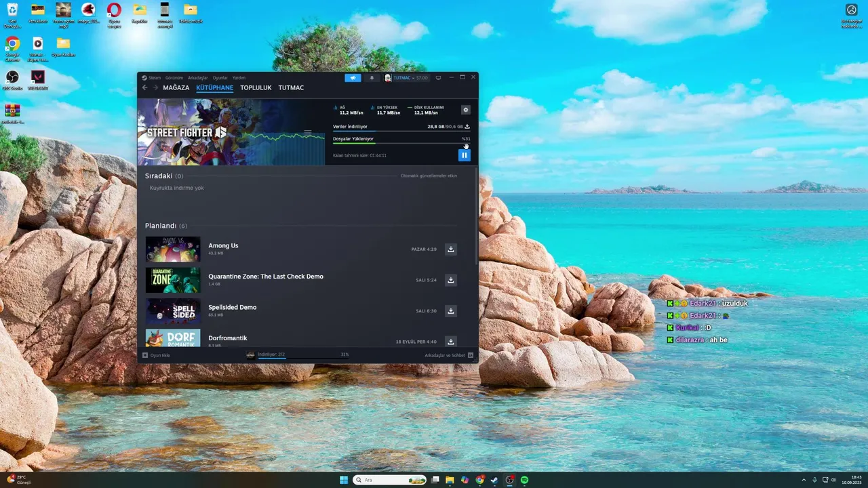
Task: Toggle Steam Big Picture mode icon
Action: point(438,78)
